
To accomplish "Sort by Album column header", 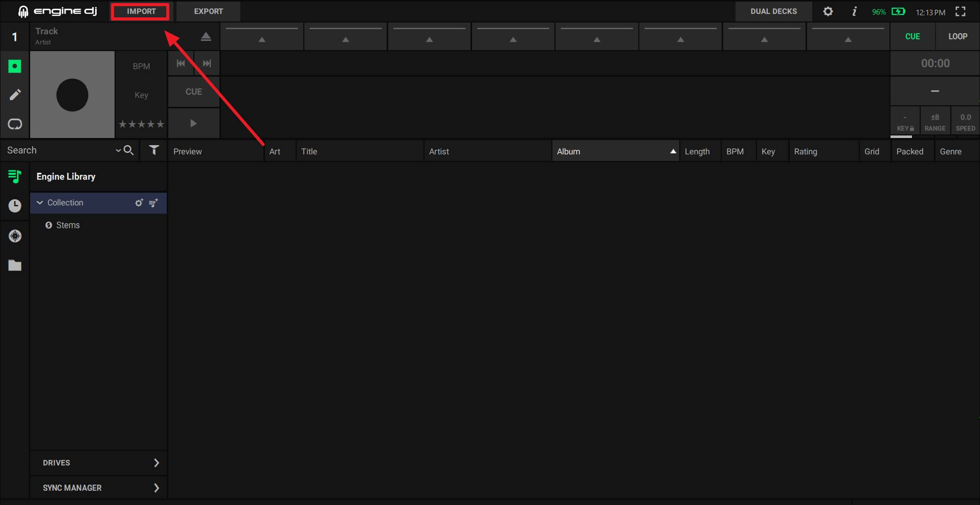I will 615,151.
